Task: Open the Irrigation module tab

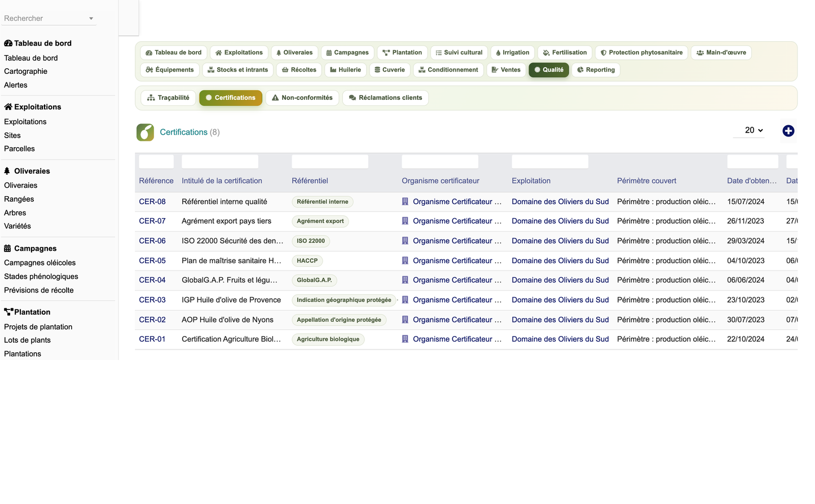Action: coord(513,52)
